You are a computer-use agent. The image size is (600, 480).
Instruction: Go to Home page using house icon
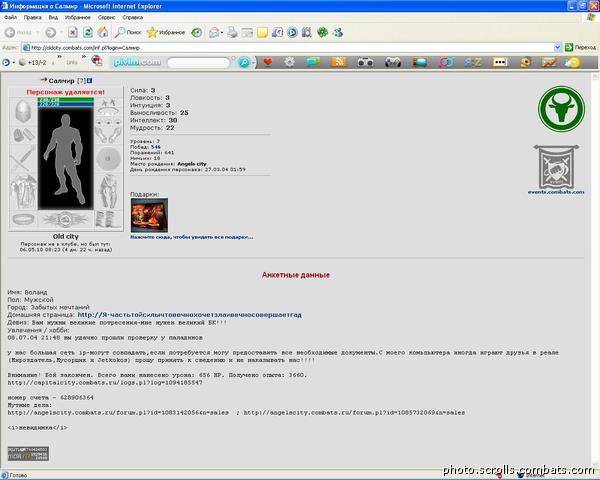[103, 33]
